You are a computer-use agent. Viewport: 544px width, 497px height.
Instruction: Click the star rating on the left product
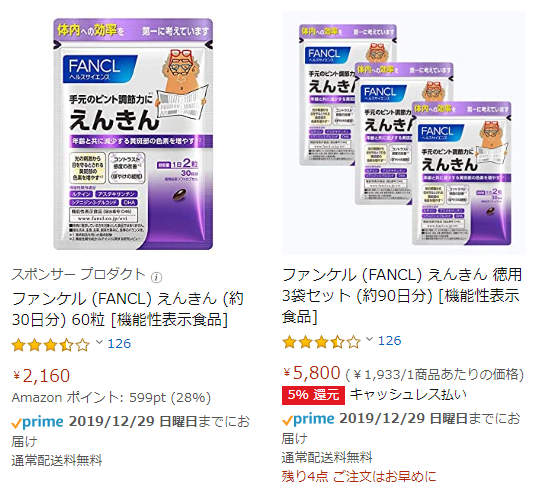[51, 345]
